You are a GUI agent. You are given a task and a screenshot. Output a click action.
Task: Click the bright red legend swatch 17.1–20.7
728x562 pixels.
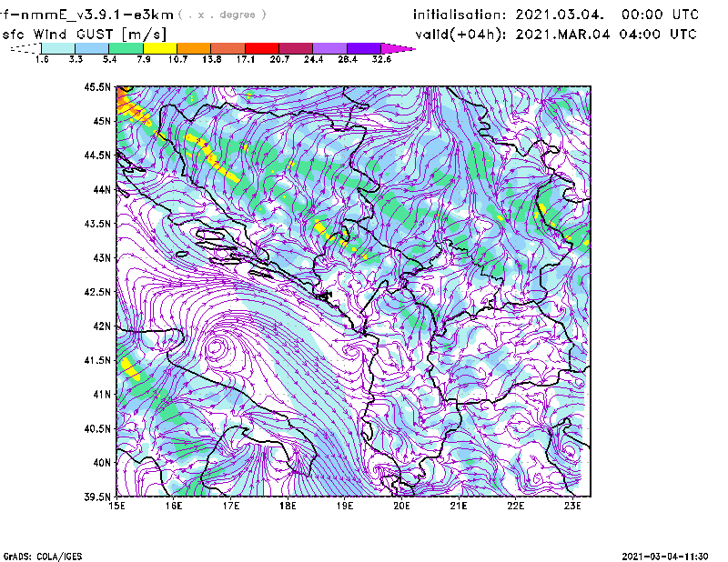(262, 48)
